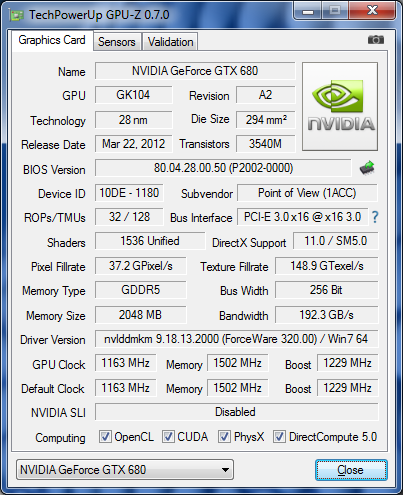Screen dimensions: 403x495
Task: Click the GPU Clock row Memory 1502 MHz
Action: pyautogui.click(x=237, y=363)
